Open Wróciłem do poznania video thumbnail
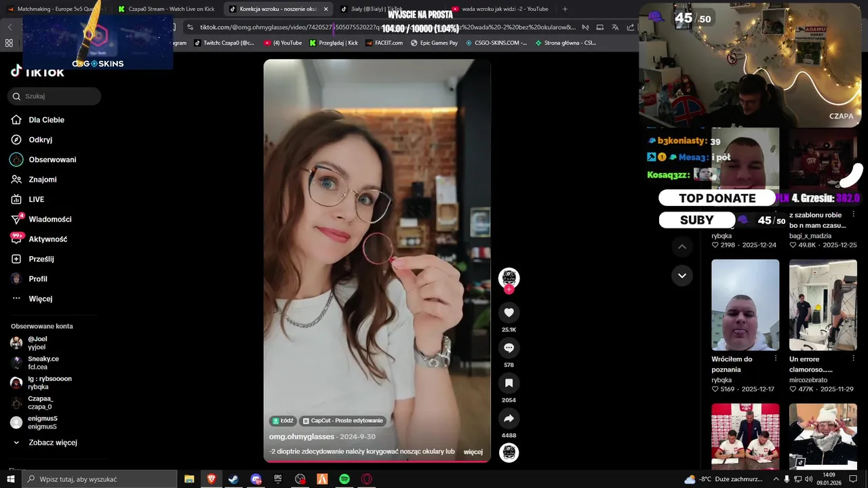This screenshot has width=868, height=488. (745, 304)
